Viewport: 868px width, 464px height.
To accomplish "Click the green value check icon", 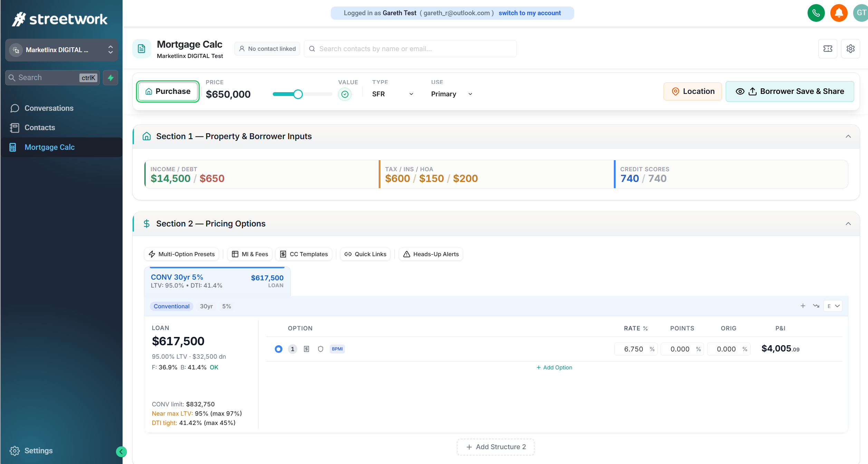I will [x=345, y=94].
